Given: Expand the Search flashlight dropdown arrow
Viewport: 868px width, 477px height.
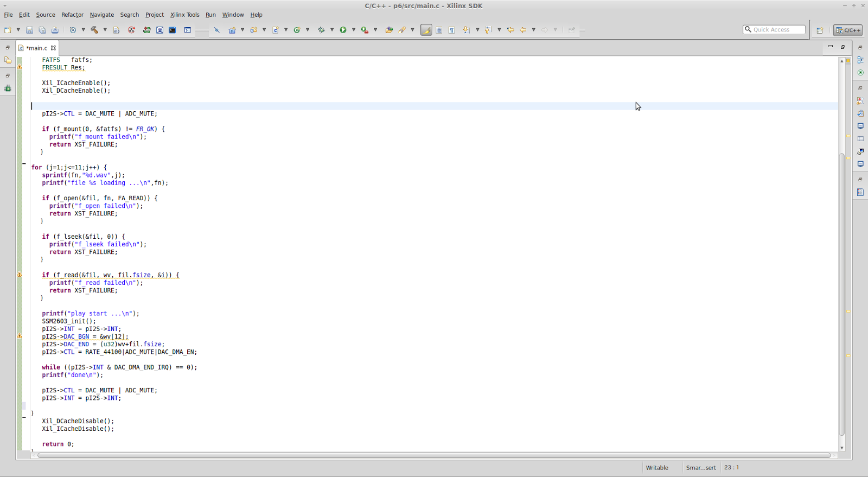Looking at the screenshot, I should tap(412, 30).
